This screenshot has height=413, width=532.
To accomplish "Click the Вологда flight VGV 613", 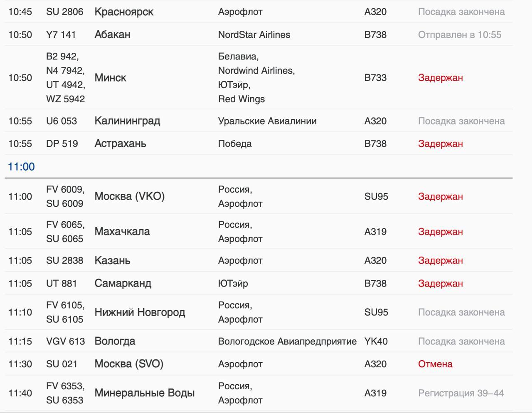I will point(259,341).
